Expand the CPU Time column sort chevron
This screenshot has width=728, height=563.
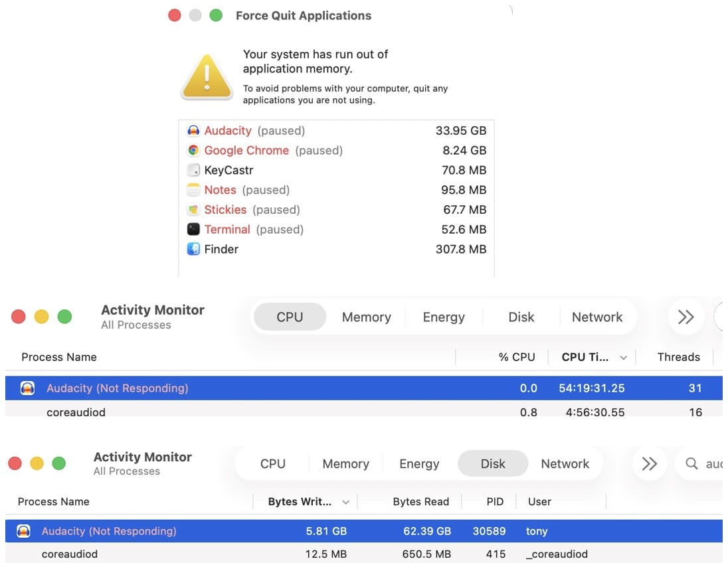(623, 358)
